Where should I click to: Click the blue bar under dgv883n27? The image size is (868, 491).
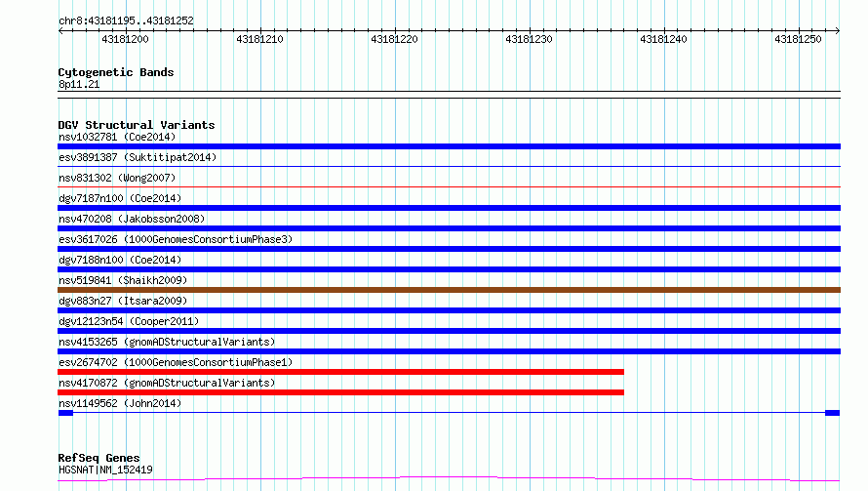(x=449, y=310)
